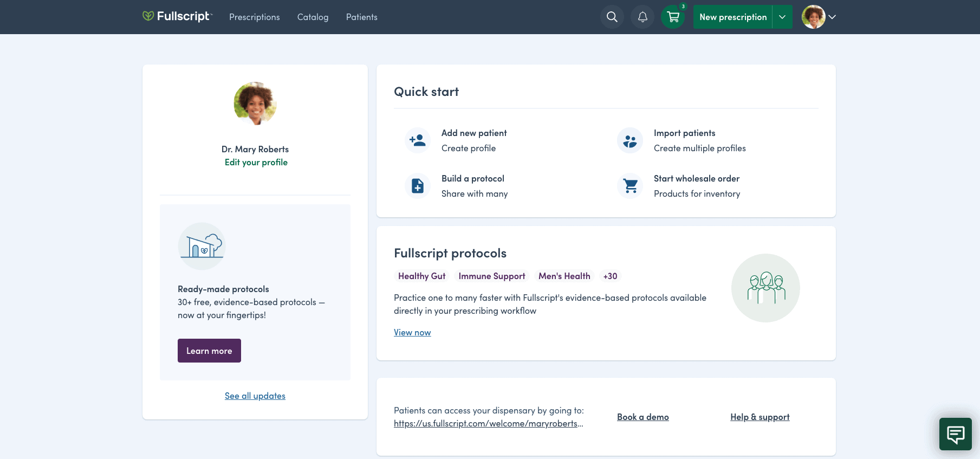The height and width of the screenshot is (459, 980).
Task: Click the header account avatar
Action: 813,17
